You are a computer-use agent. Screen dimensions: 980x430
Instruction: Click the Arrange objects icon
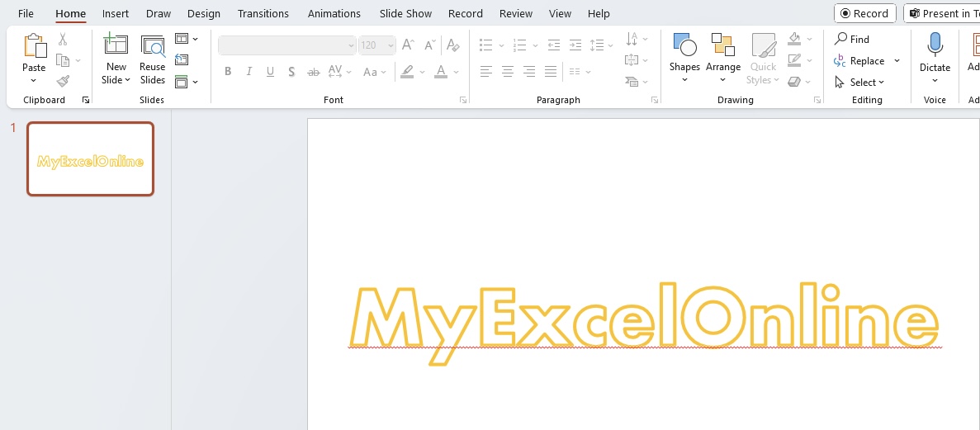(x=723, y=45)
